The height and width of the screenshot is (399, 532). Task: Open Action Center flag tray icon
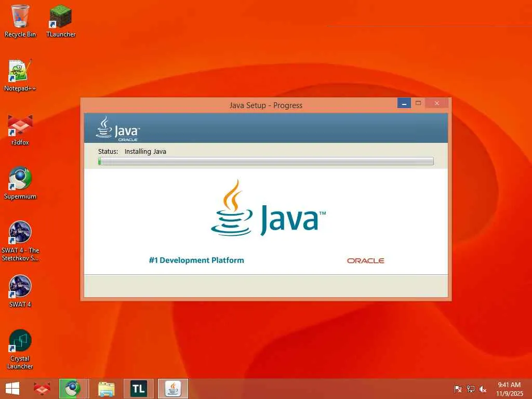(x=458, y=389)
